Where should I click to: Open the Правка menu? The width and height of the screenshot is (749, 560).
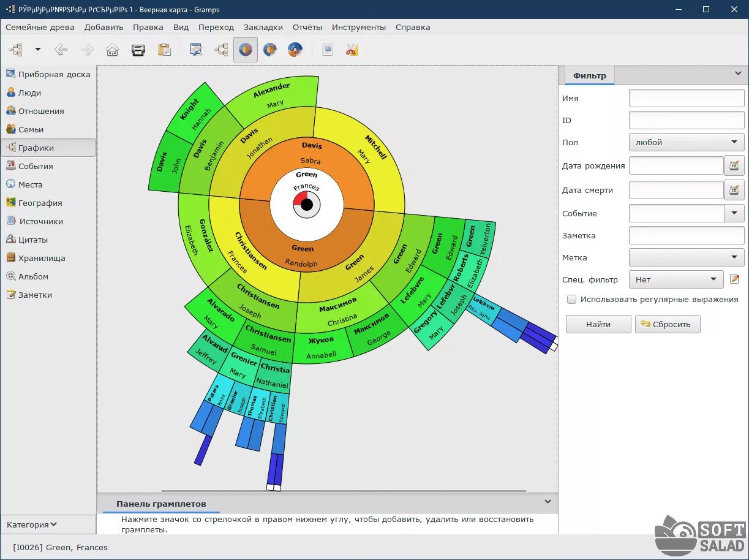pos(148,27)
